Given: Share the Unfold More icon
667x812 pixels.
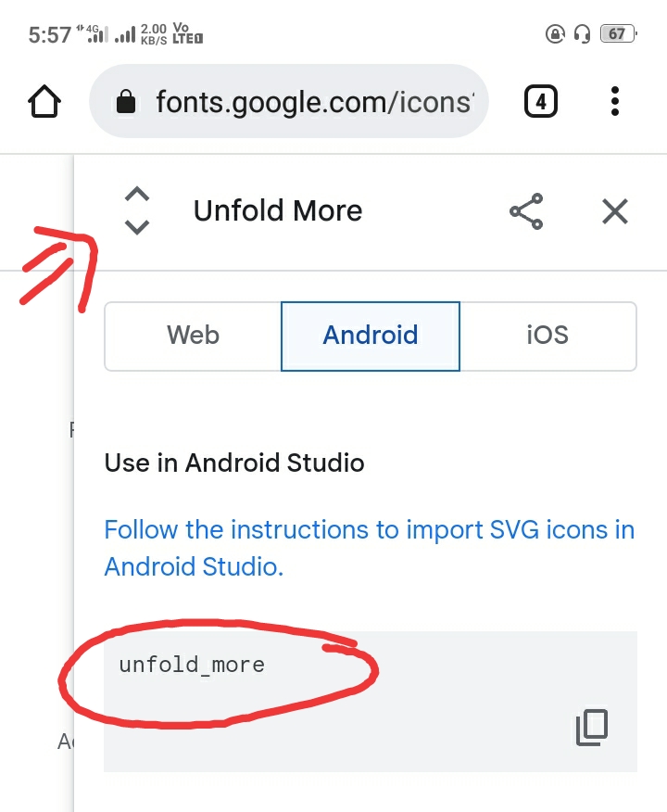Looking at the screenshot, I should click(x=526, y=211).
